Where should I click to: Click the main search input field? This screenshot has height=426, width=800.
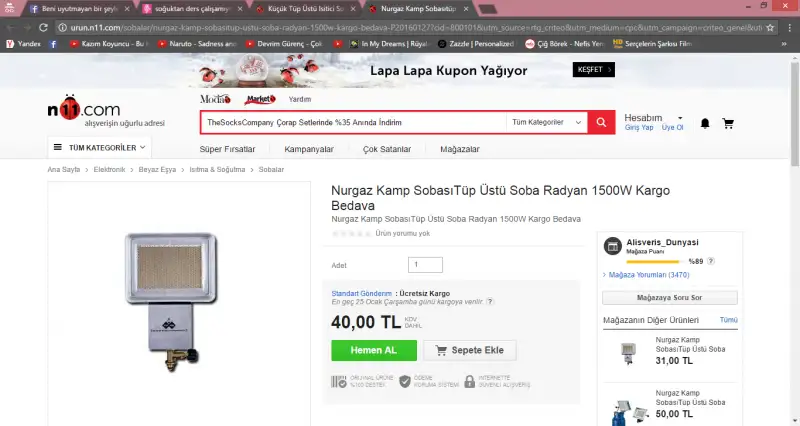(354, 122)
